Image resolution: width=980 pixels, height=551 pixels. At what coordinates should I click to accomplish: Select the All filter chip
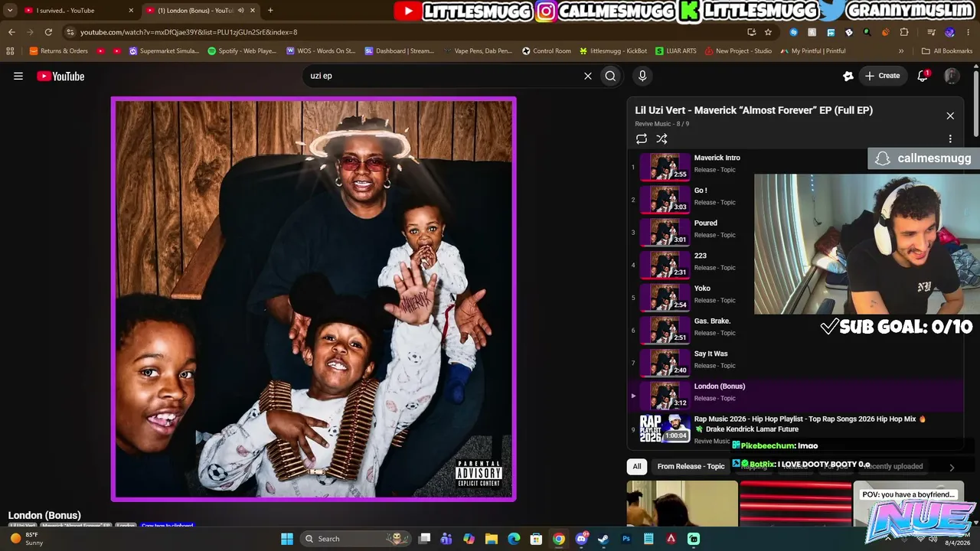click(x=636, y=466)
